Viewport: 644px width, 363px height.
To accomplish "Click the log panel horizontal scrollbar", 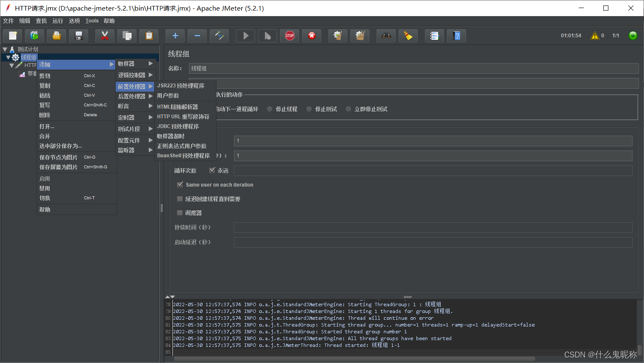I will [x=354, y=359].
